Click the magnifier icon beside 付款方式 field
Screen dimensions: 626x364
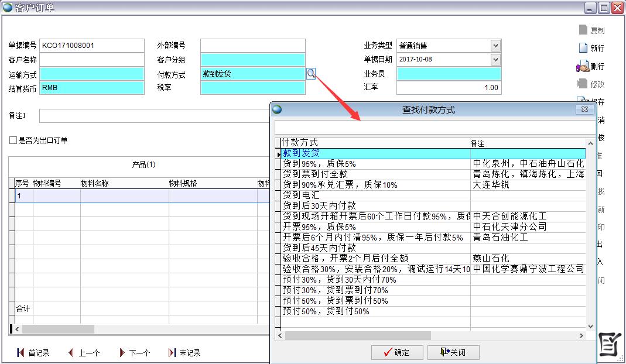pos(311,73)
